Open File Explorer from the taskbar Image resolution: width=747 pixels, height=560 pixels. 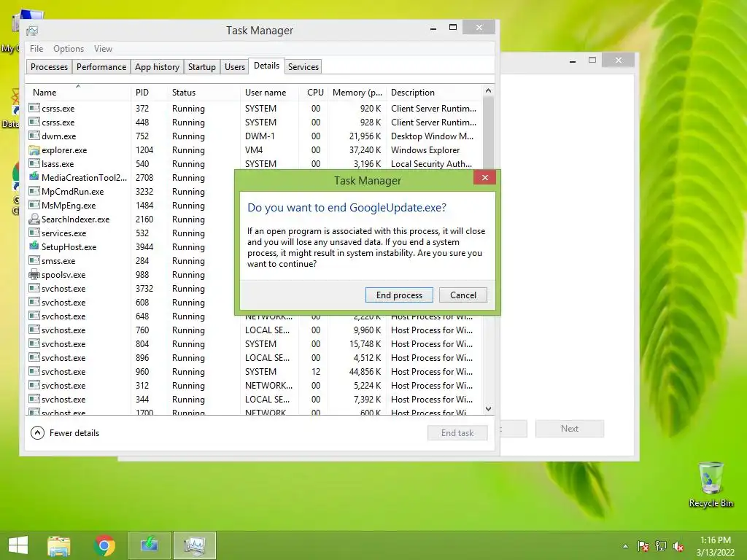pos(59,545)
